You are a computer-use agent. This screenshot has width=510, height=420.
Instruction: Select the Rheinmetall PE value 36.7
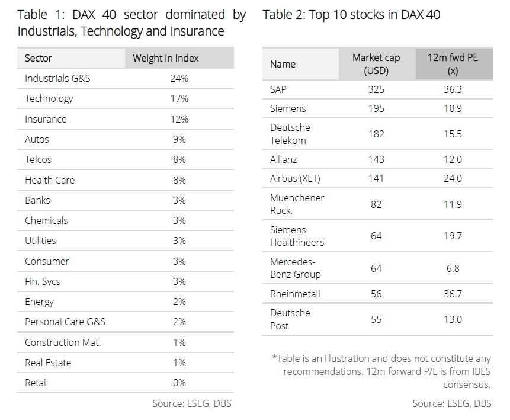[453, 294]
